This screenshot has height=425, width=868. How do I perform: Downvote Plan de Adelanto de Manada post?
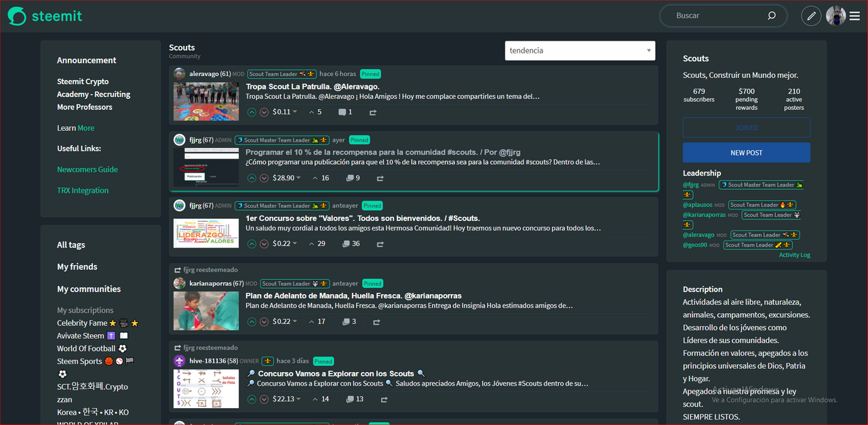coord(264,322)
